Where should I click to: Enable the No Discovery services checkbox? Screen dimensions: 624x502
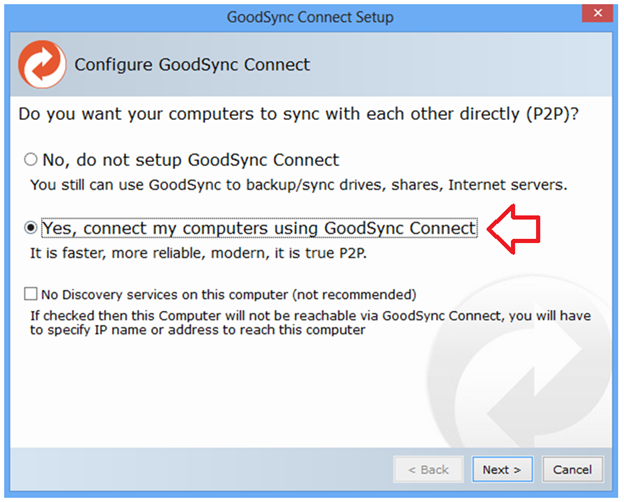tap(31, 295)
